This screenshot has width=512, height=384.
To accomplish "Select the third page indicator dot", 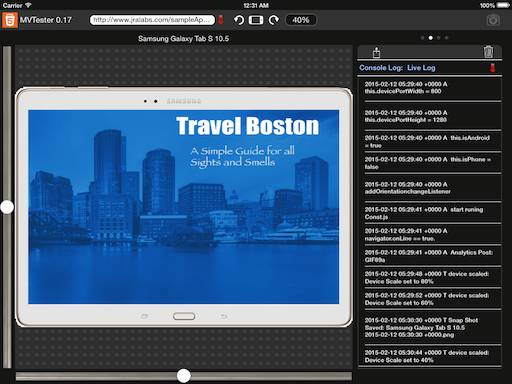I will coord(439,38).
